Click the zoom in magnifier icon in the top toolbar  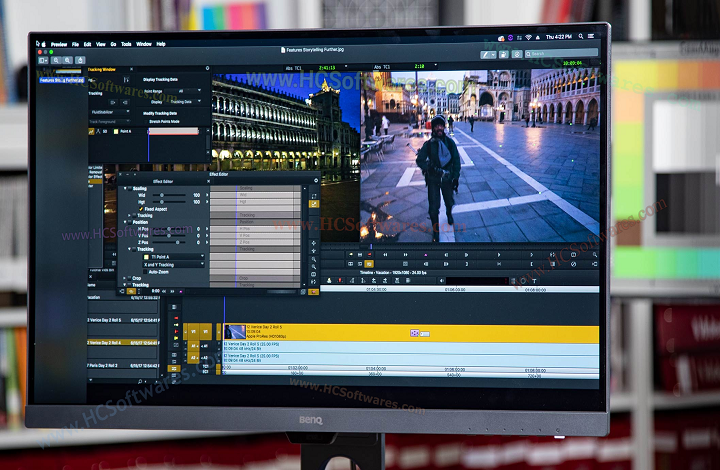point(67,60)
